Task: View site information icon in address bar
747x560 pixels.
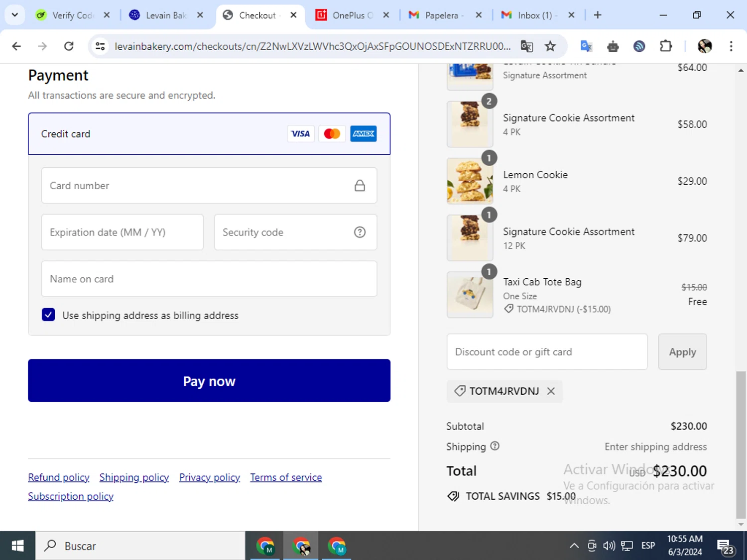Action: point(100,46)
